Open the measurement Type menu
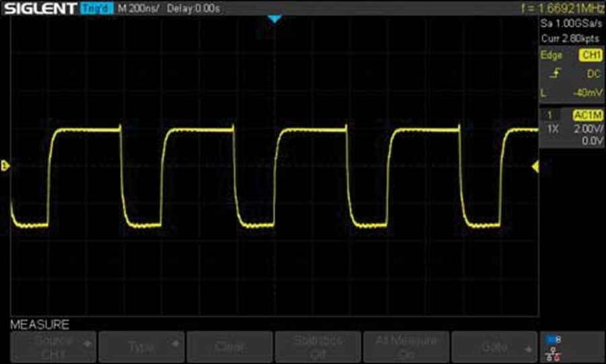 pos(141,347)
